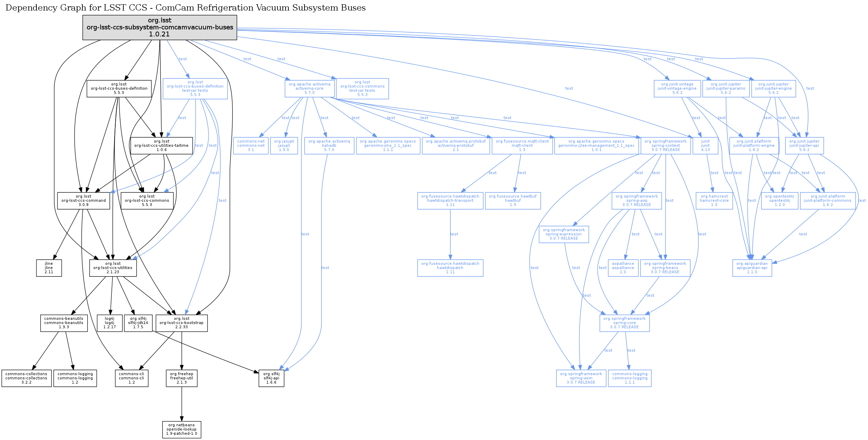Click the activemq-core 5.7.0 node
This screenshot has height=440, width=868.
[309, 89]
